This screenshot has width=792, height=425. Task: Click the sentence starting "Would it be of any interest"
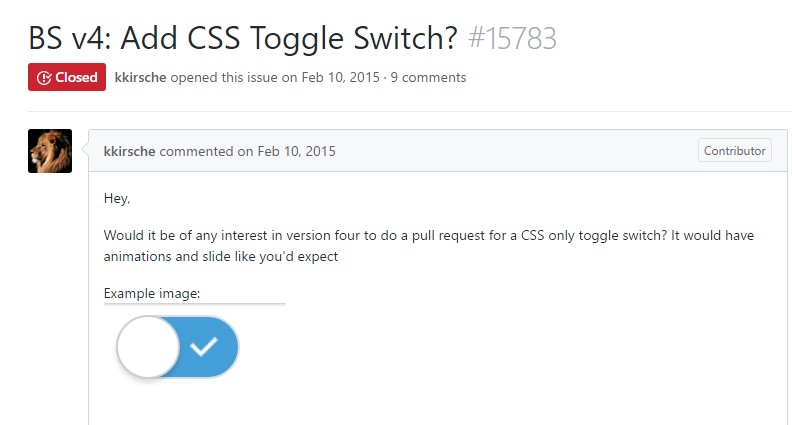click(x=428, y=235)
